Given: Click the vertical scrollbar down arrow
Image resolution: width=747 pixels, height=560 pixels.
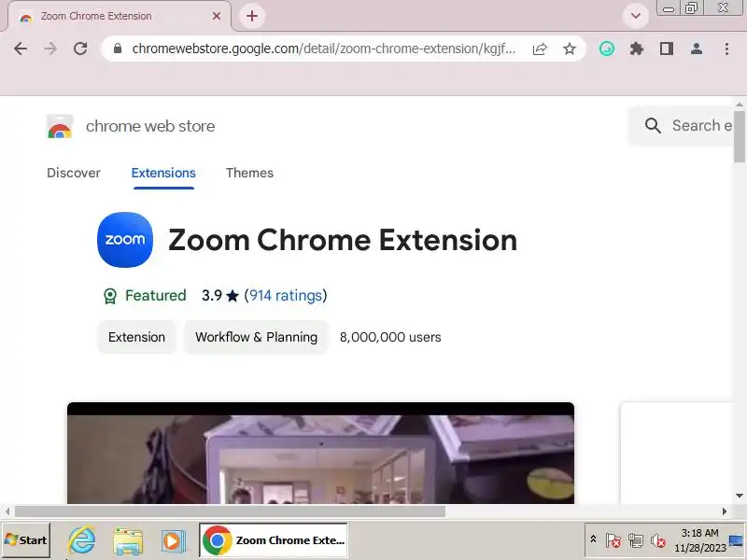Looking at the screenshot, I should pyautogui.click(x=739, y=496).
